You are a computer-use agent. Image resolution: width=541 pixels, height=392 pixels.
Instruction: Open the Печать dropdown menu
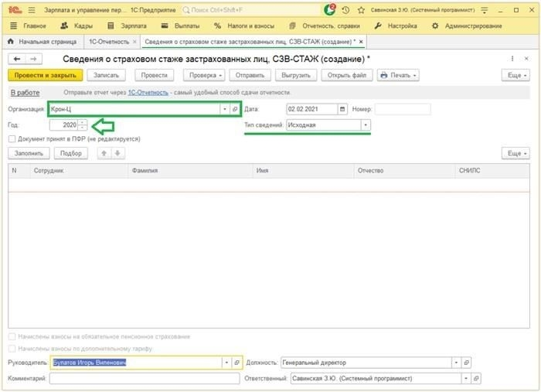398,75
